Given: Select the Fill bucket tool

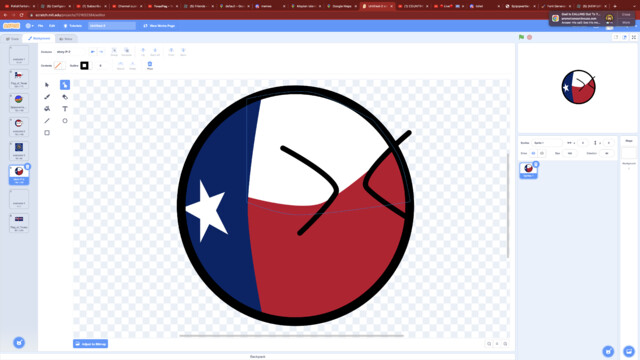Looking at the screenshot, I should tap(47, 109).
